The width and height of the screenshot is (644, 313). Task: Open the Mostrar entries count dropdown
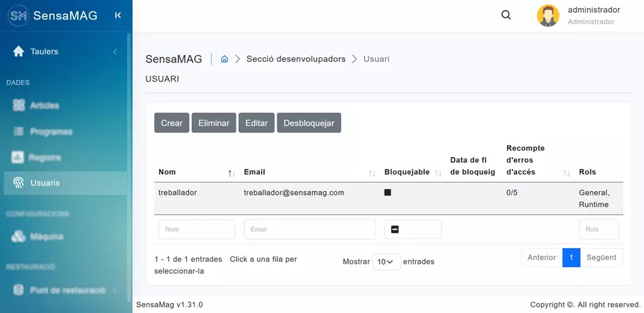coord(386,261)
